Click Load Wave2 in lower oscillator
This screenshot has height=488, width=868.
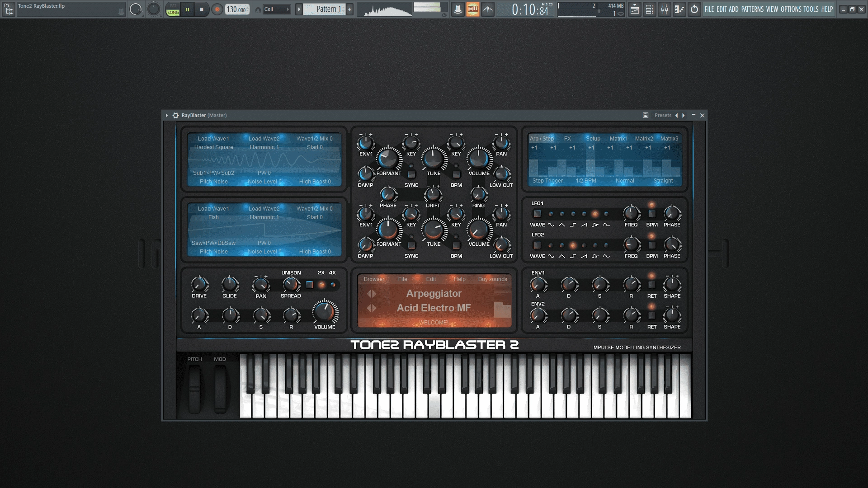pyautogui.click(x=264, y=209)
